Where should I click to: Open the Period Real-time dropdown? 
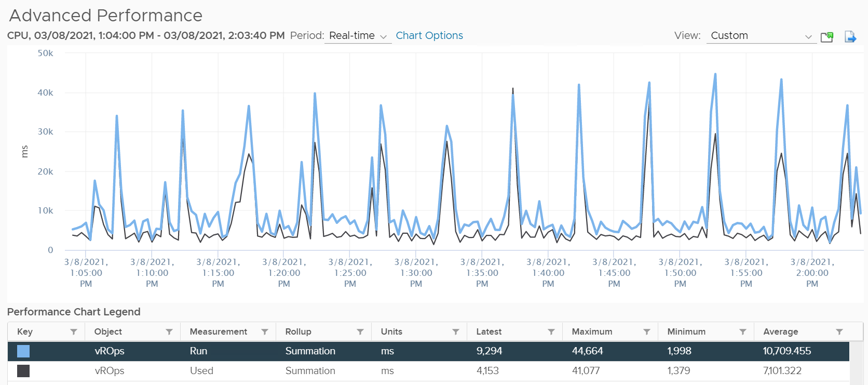pyautogui.click(x=358, y=36)
